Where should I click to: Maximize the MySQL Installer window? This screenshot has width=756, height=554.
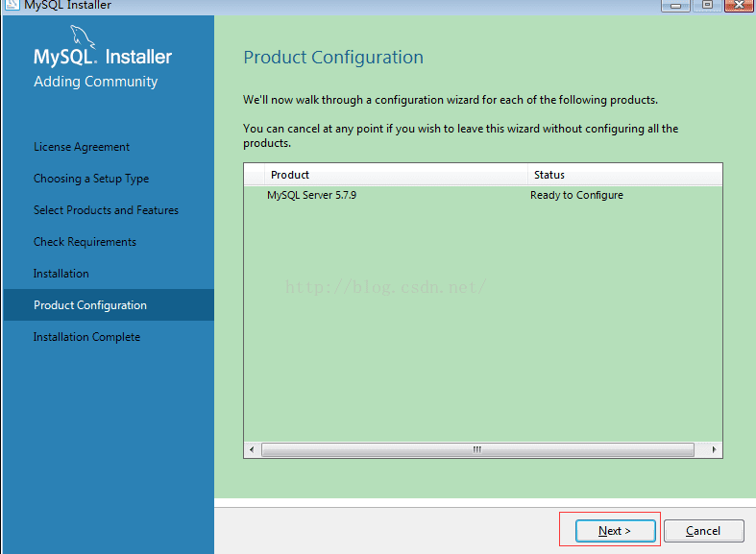pyautogui.click(x=707, y=6)
